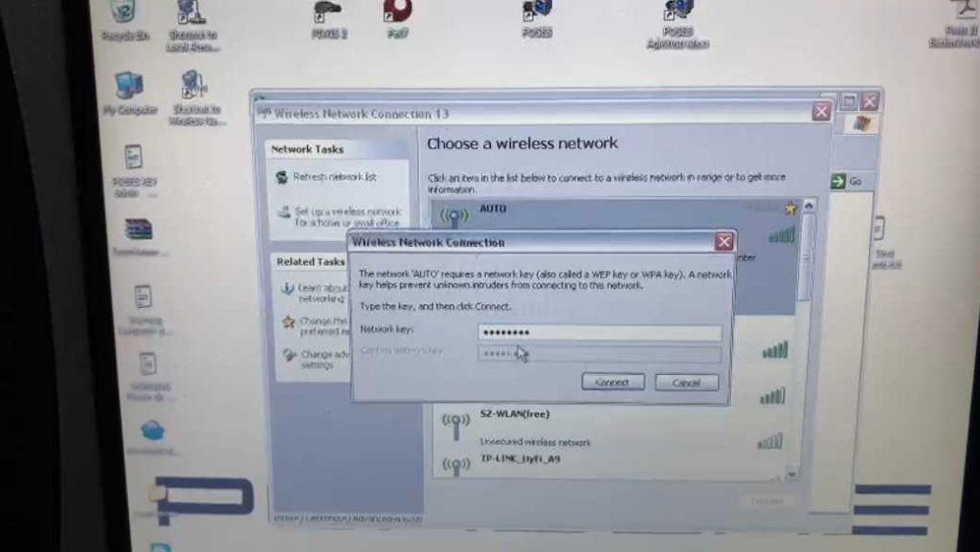Viewport: 980px width, 552px height.
Task: Click the Confirm network key field
Action: (599, 354)
